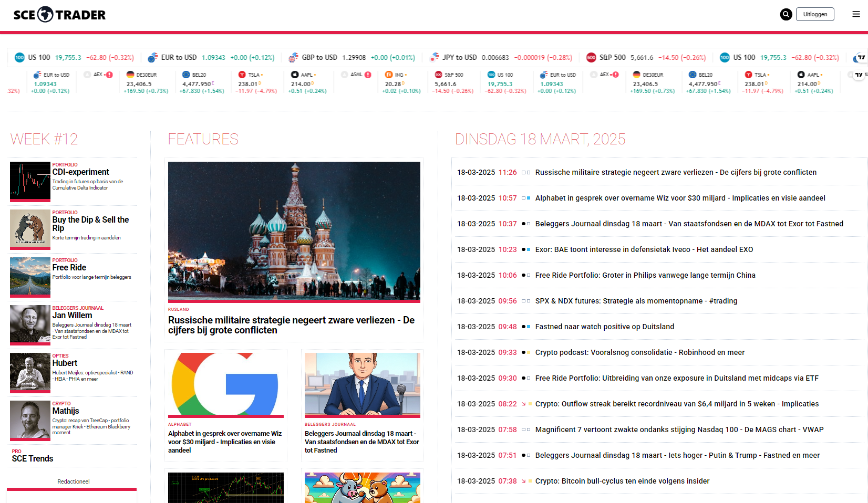
Task: Open the Jan Willem column title
Action: (72, 316)
